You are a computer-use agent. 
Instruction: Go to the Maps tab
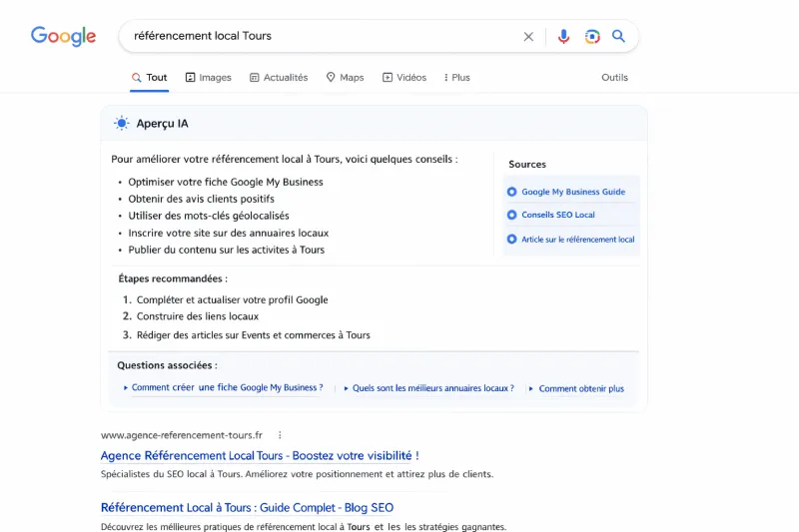click(x=345, y=78)
